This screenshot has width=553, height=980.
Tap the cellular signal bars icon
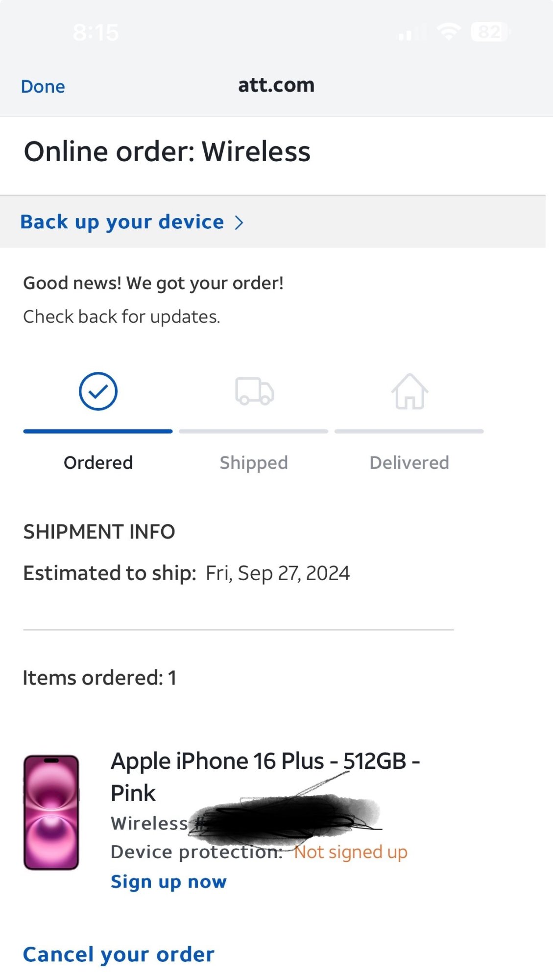410,33
